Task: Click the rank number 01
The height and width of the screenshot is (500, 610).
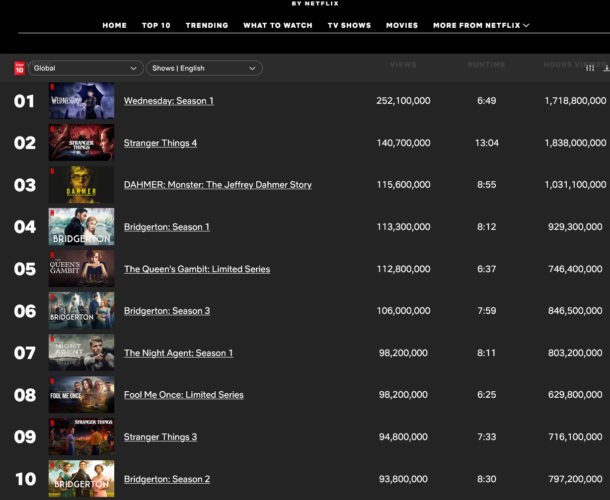Action: pos(24,101)
